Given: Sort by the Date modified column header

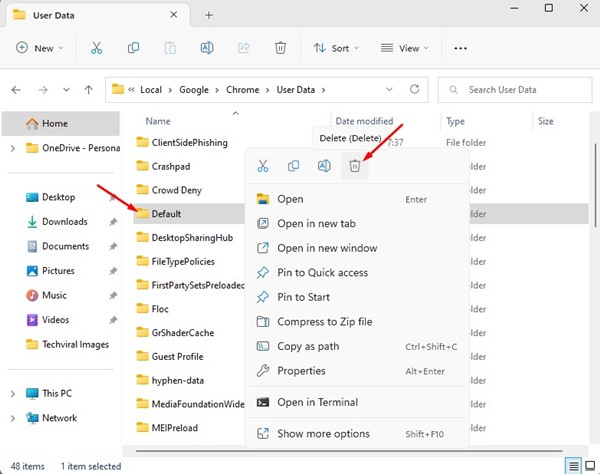Looking at the screenshot, I should coord(364,121).
